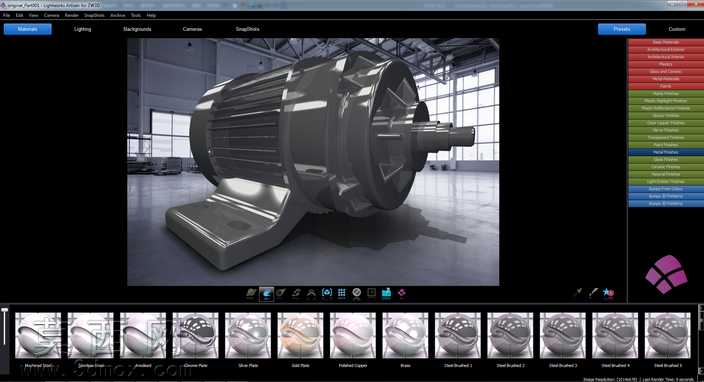Select the Paints category
Image resolution: width=704 pixels, height=382 pixels.
pos(665,86)
